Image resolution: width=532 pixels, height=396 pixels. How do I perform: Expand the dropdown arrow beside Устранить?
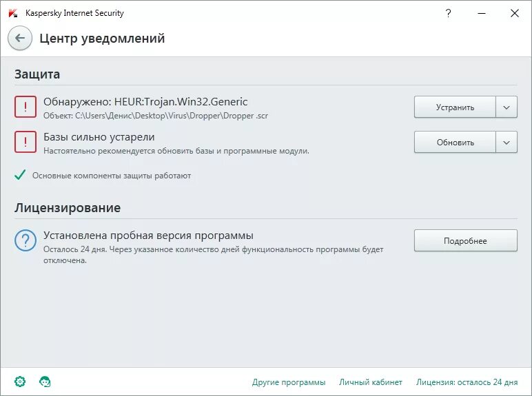coord(507,107)
